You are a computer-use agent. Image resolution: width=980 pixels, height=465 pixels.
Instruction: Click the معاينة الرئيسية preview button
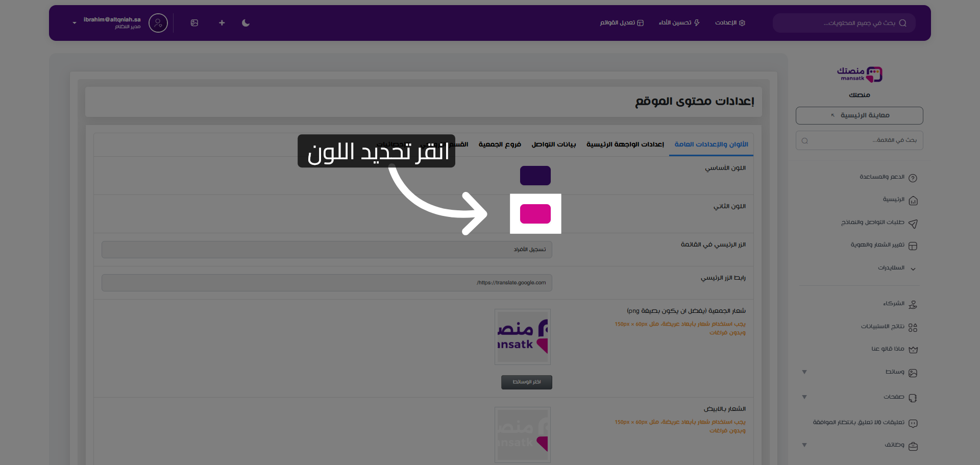(859, 115)
